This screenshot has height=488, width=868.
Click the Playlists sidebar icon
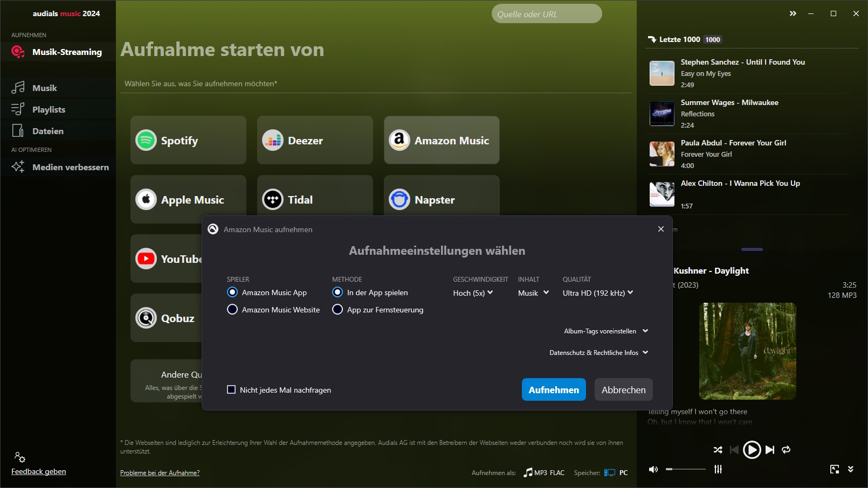point(18,109)
